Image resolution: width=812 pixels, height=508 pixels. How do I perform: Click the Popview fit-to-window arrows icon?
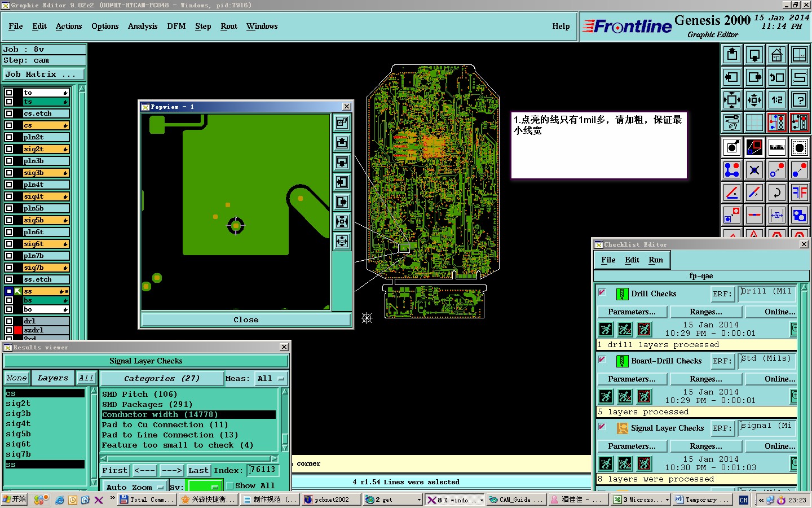342,222
